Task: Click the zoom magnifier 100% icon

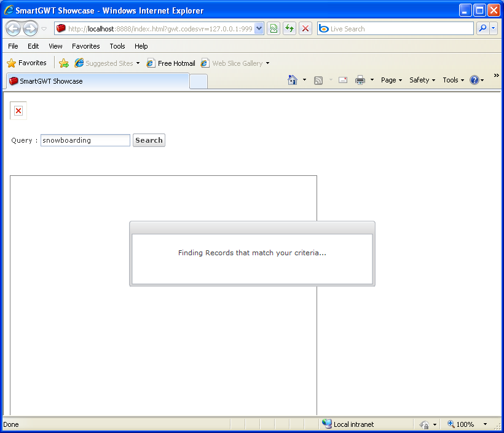Action: coord(451,424)
